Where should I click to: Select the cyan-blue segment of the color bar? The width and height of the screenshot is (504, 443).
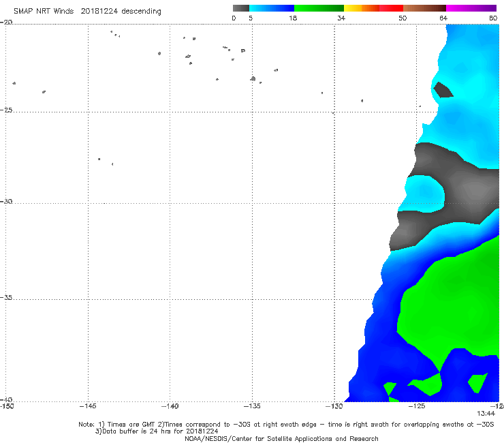coord(272,8)
